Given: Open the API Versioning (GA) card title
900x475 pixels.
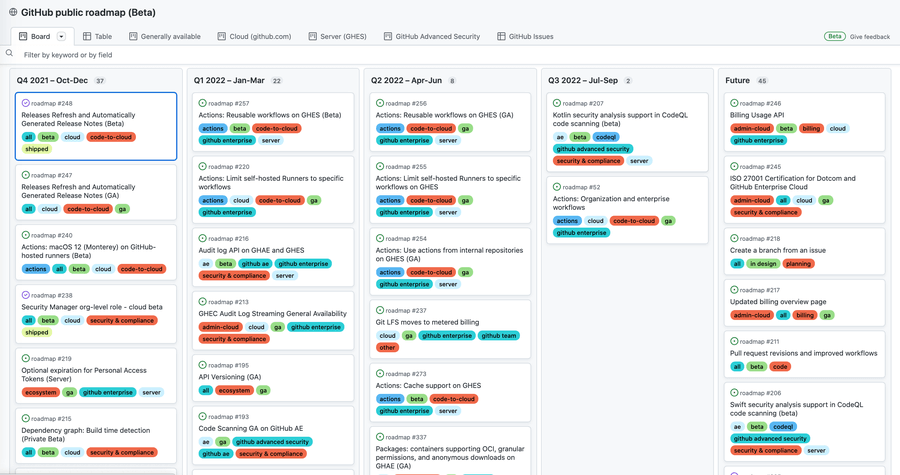Looking at the screenshot, I should tap(230, 377).
